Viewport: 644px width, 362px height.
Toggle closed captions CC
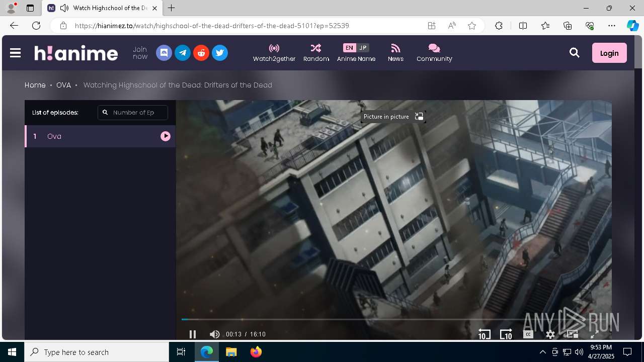[x=528, y=334]
